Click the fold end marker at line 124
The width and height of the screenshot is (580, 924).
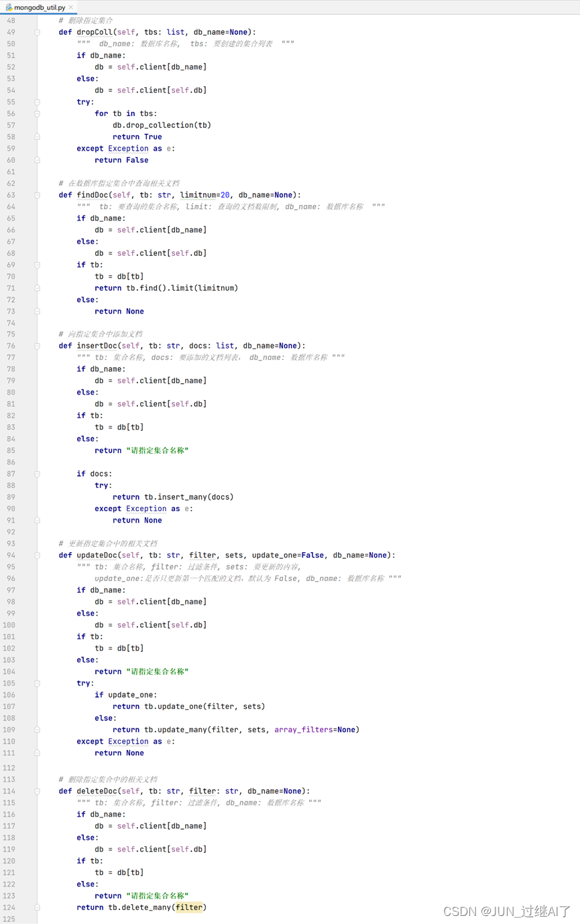coord(38,907)
